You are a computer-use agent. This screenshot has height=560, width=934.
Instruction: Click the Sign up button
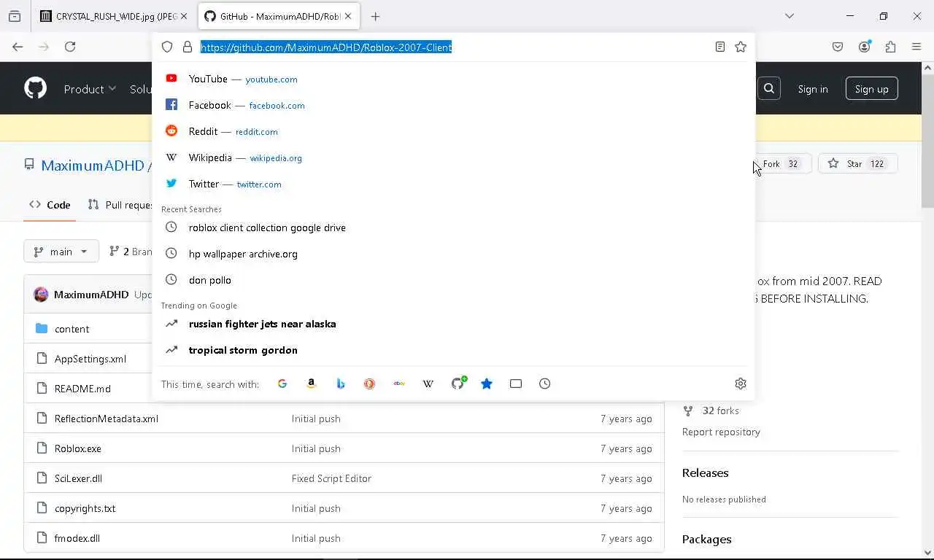(x=871, y=89)
